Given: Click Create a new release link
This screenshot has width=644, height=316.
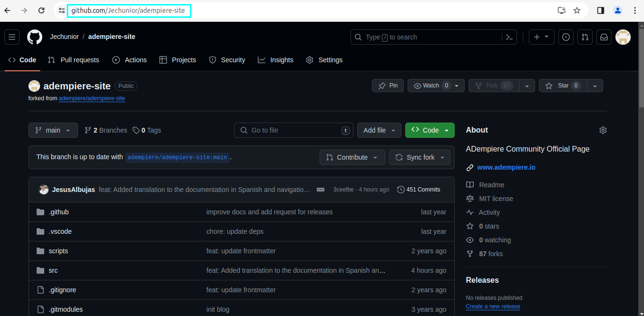Looking at the screenshot, I should [x=493, y=306].
